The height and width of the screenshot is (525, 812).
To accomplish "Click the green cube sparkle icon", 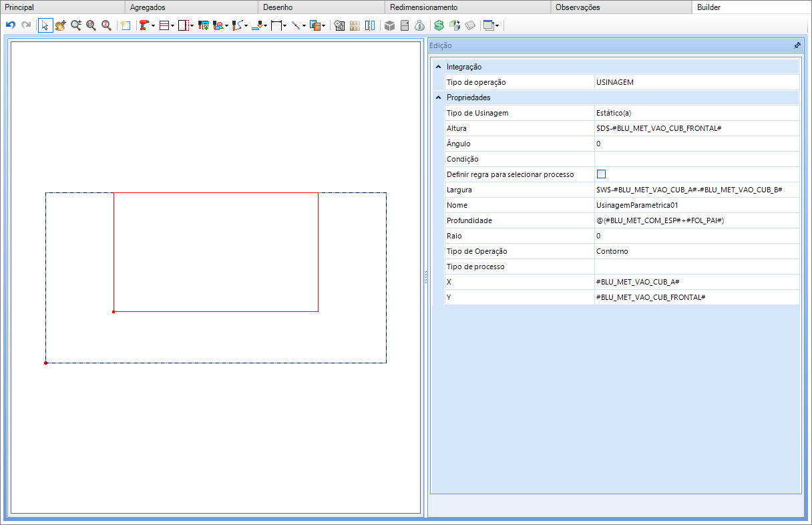I will click(x=454, y=25).
